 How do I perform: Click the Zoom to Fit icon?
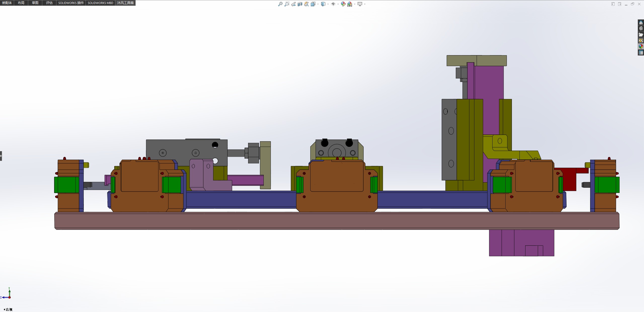[x=280, y=4]
